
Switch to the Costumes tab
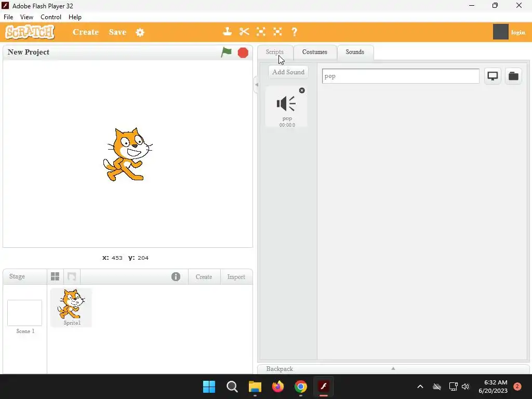pos(315,52)
